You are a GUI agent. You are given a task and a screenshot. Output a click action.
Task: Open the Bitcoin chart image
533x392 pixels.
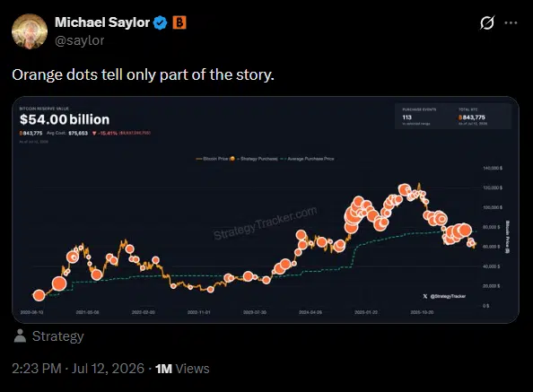[x=266, y=210]
